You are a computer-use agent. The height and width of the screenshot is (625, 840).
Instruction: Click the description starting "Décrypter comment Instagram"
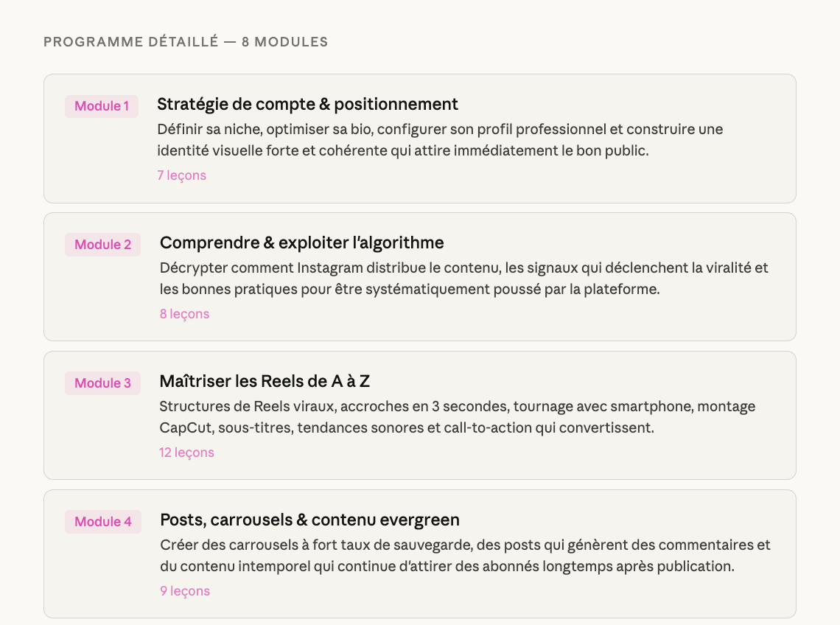[x=463, y=279]
